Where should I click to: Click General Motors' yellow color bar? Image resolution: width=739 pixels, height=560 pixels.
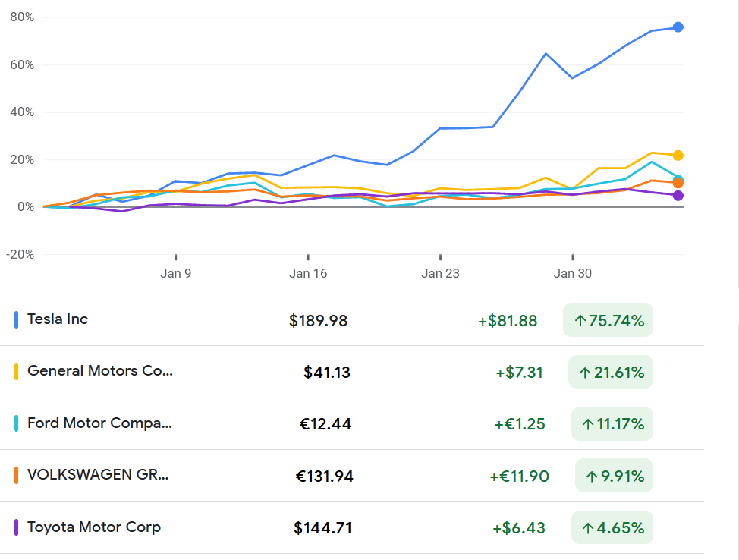[x=16, y=372]
